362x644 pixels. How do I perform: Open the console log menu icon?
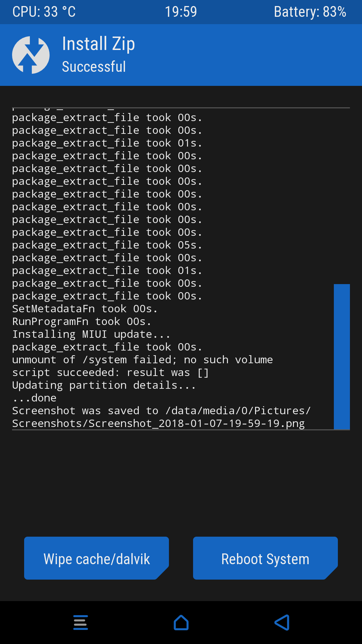click(x=80, y=623)
